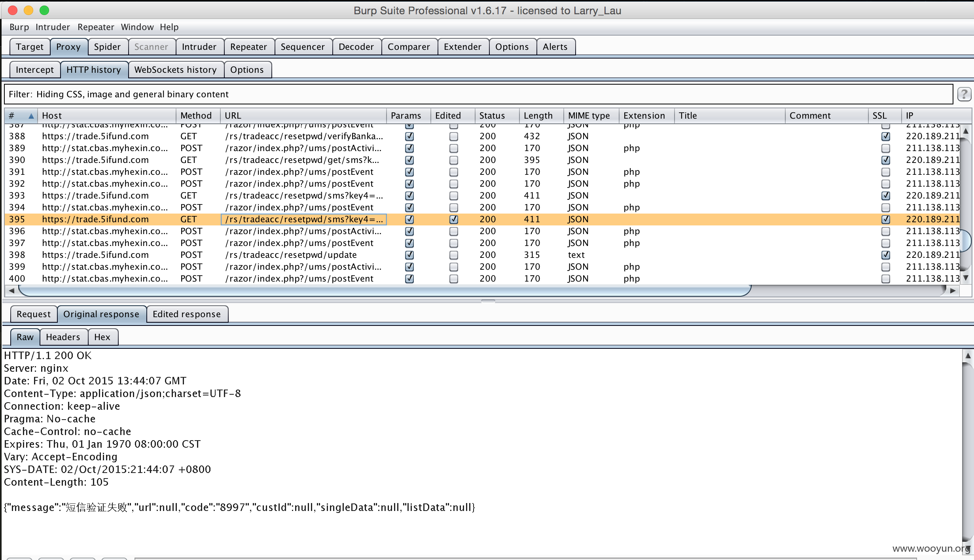Open the filter help question mark icon

[964, 94]
